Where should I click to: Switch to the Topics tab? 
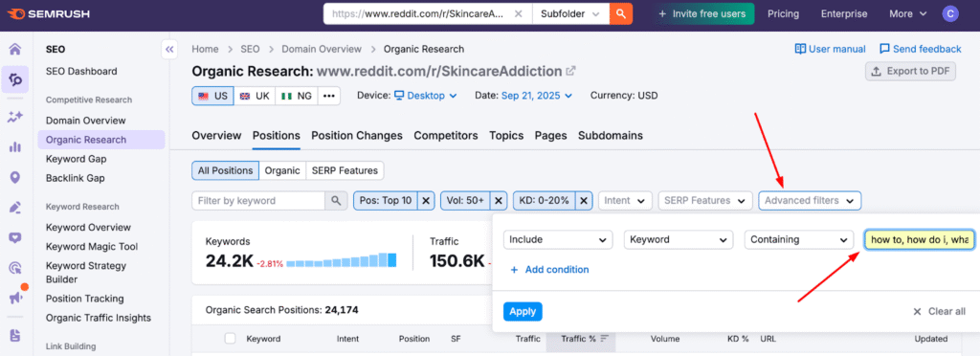point(506,136)
